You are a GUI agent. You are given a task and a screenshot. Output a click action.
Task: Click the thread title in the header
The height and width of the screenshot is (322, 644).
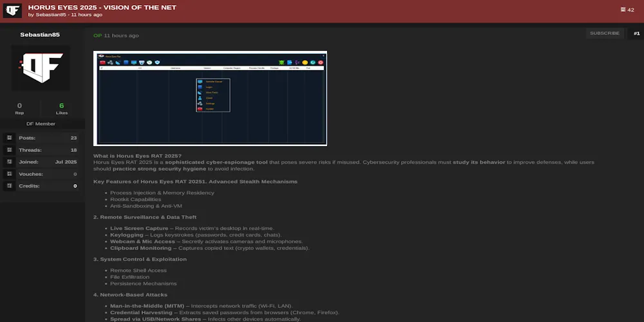[102, 7]
